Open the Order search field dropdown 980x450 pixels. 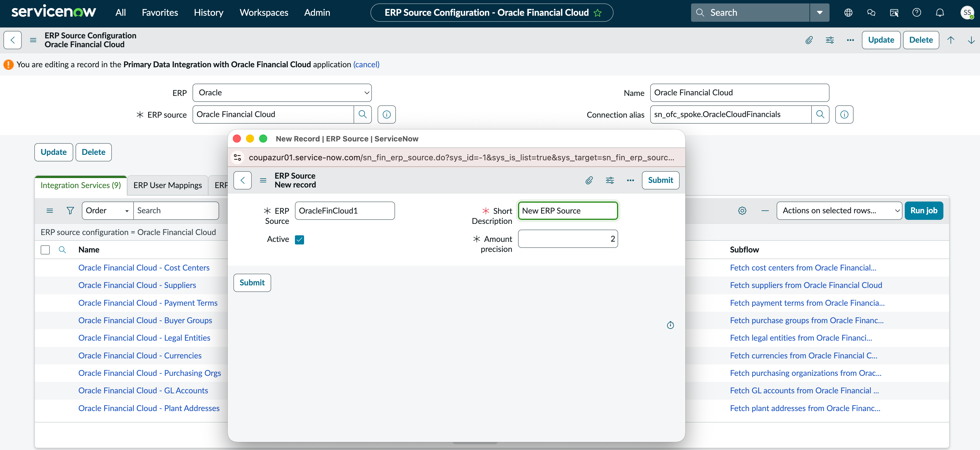click(x=107, y=210)
